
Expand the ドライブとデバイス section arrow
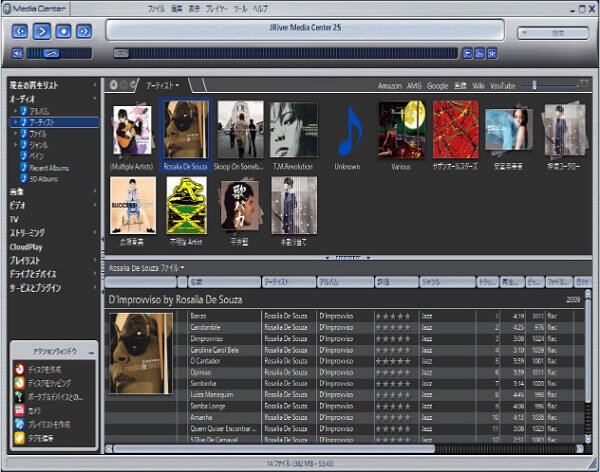(95, 274)
